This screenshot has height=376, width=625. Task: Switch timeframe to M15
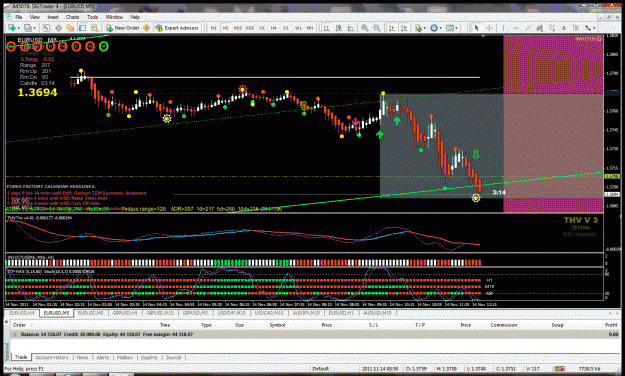tap(238, 28)
